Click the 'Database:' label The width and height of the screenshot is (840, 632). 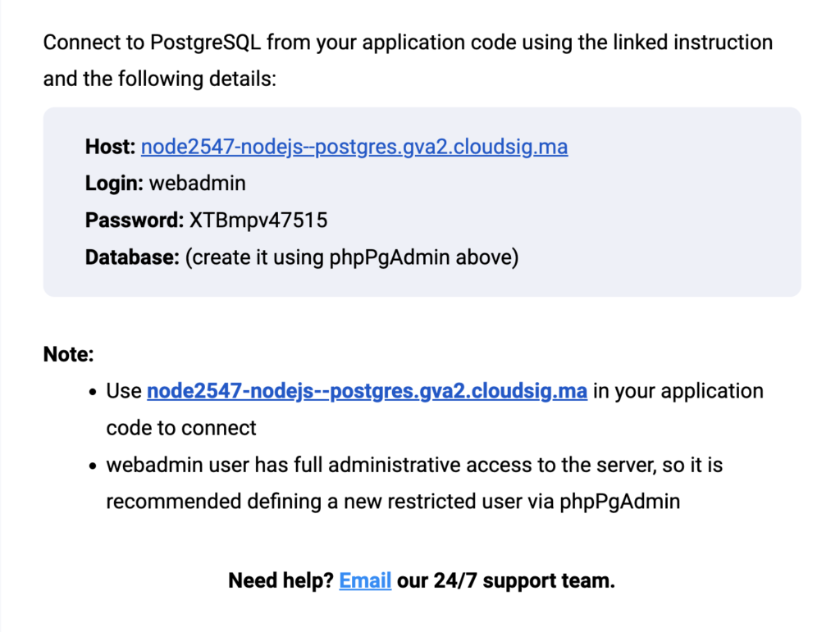pyautogui.click(x=132, y=257)
